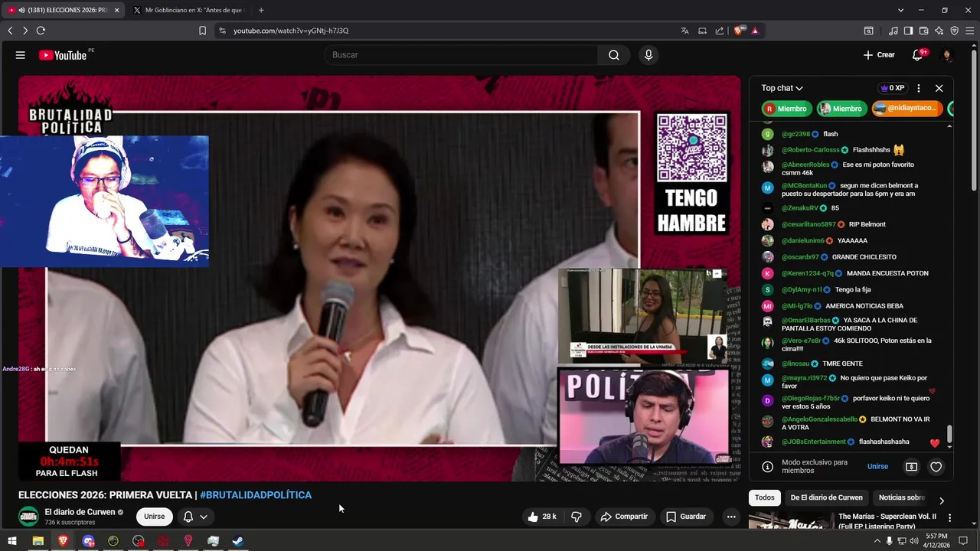Click the Unirse button below the video
This screenshot has width=980, height=551.
tap(154, 517)
